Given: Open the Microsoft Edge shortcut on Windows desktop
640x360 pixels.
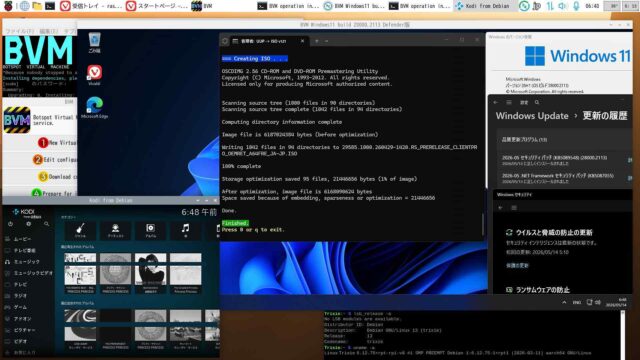Looking at the screenshot, I should (94, 108).
